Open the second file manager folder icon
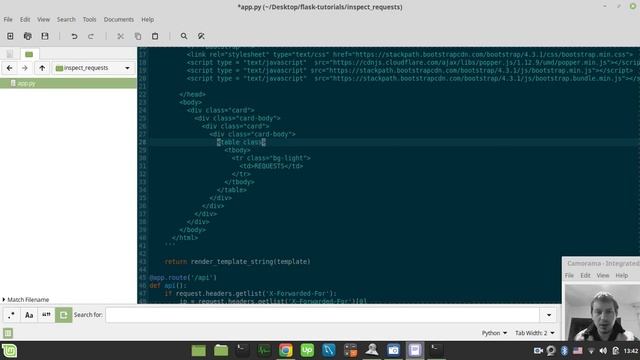Image resolution: width=640 pixels, height=360 pixels. click(x=221, y=351)
